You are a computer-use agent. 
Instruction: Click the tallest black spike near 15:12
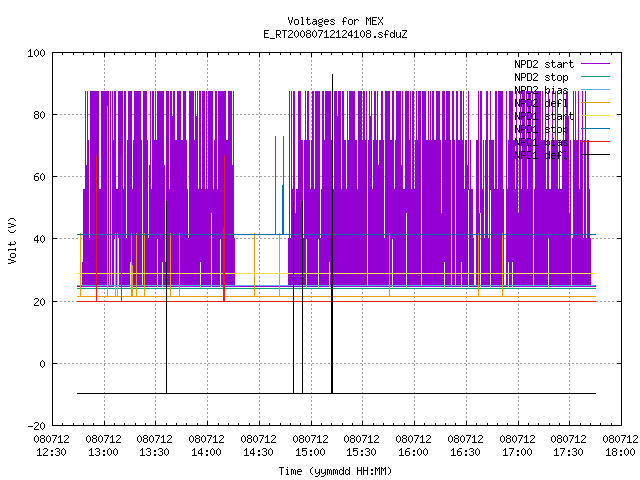(332, 234)
